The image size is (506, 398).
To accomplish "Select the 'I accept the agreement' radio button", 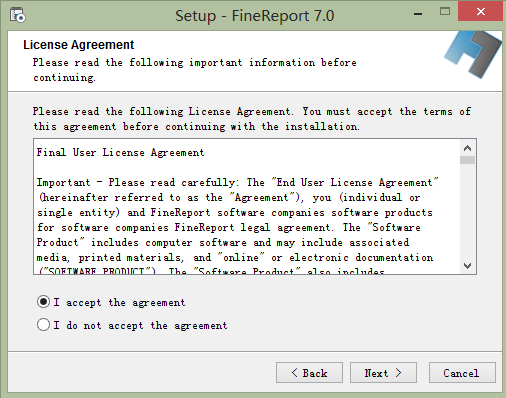I will (x=43, y=302).
